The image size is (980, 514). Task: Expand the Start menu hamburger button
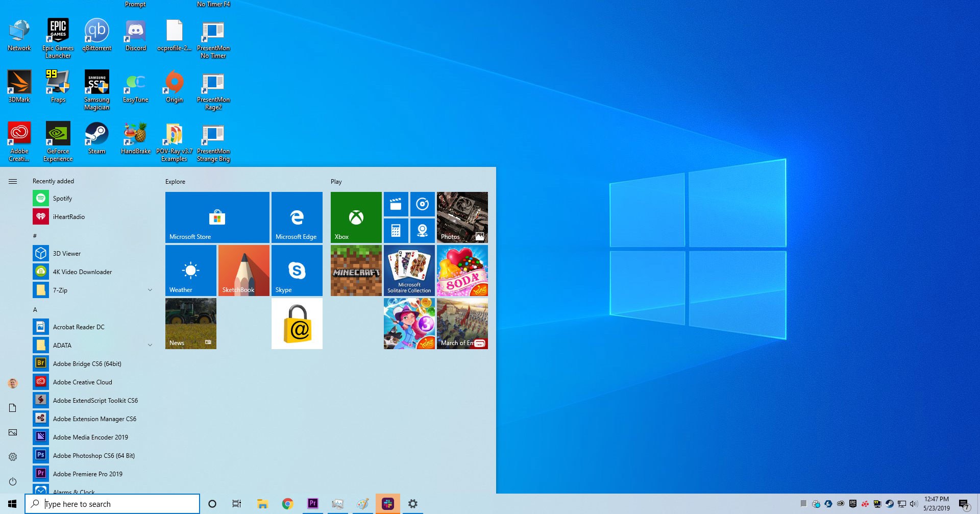click(x=13, y=181)
